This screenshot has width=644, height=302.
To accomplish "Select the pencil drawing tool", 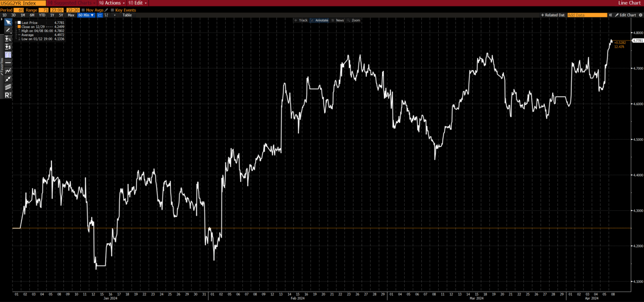I will point(8,30).
